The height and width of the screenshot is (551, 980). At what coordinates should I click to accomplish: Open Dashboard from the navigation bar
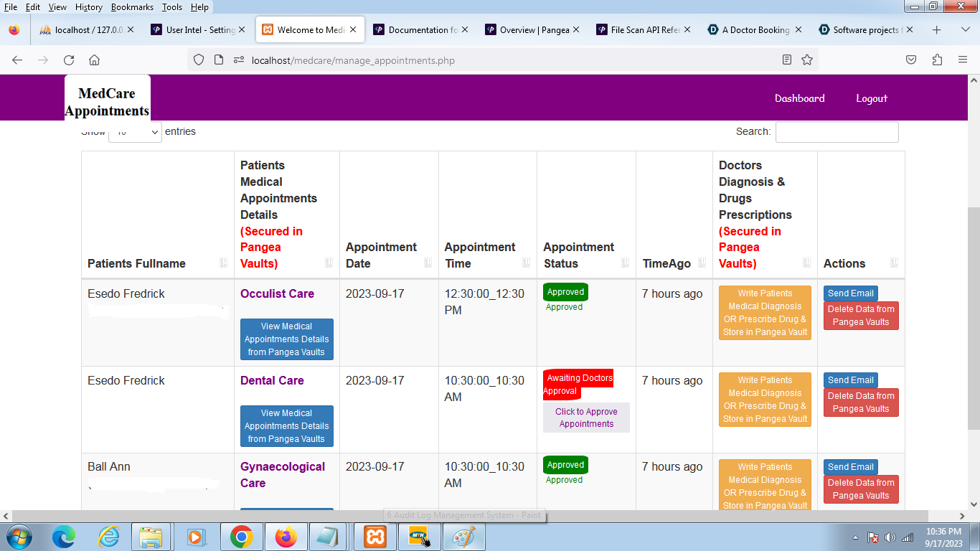800,98
